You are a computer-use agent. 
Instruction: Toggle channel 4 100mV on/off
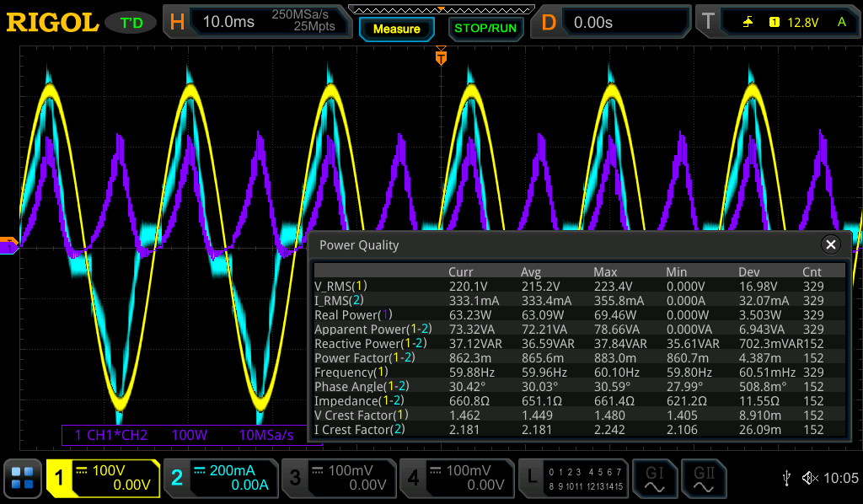point(457,478)
